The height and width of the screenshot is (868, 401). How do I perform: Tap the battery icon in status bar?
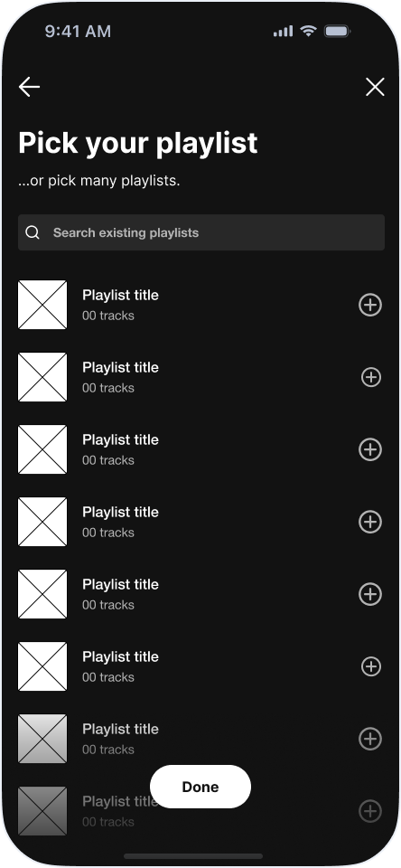tap(337, 32)
